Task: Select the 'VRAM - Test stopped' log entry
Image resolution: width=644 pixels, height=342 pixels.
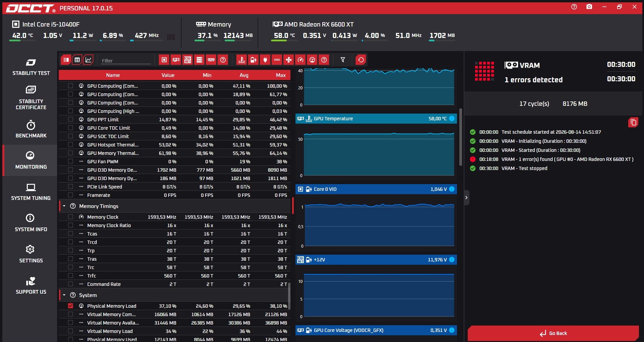Action: pos(509,168)
